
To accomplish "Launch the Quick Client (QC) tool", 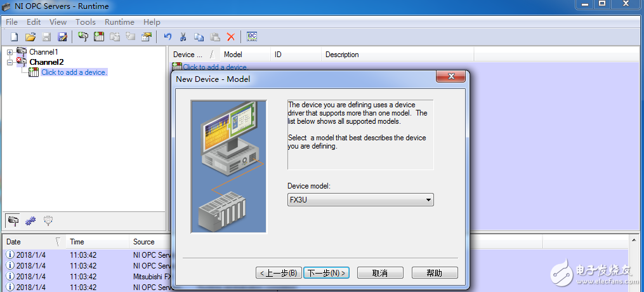I will click(x=252, y=37).
